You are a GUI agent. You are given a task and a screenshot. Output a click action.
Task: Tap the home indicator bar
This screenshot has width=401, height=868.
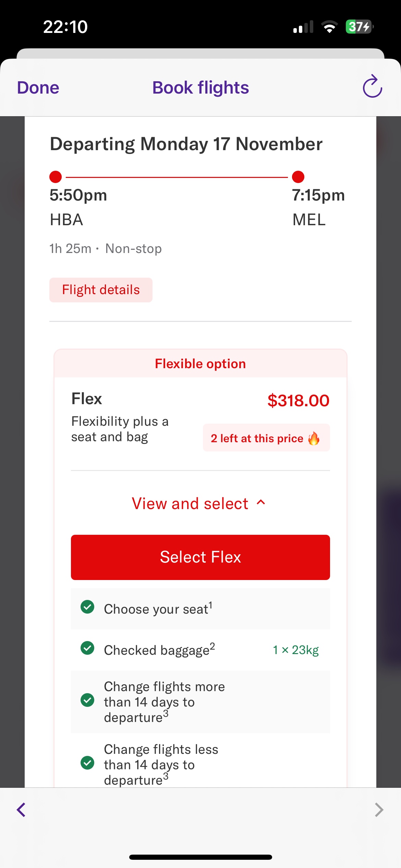pos(200,857)
